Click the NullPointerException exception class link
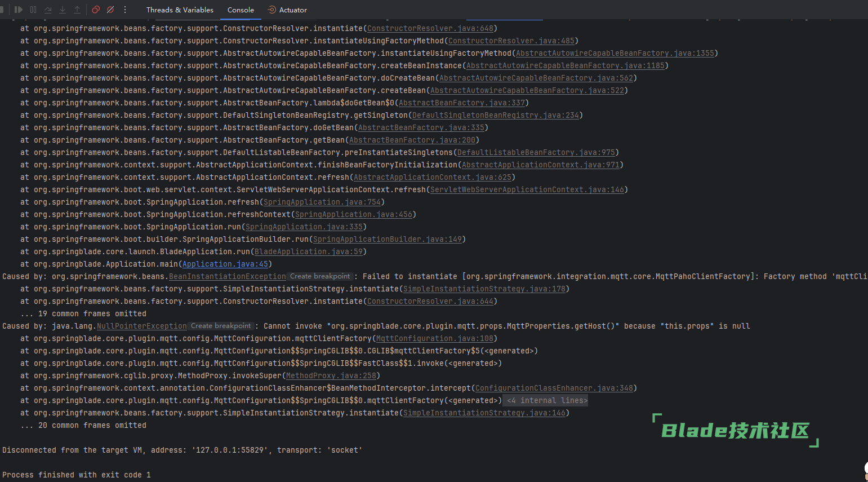 141,326
